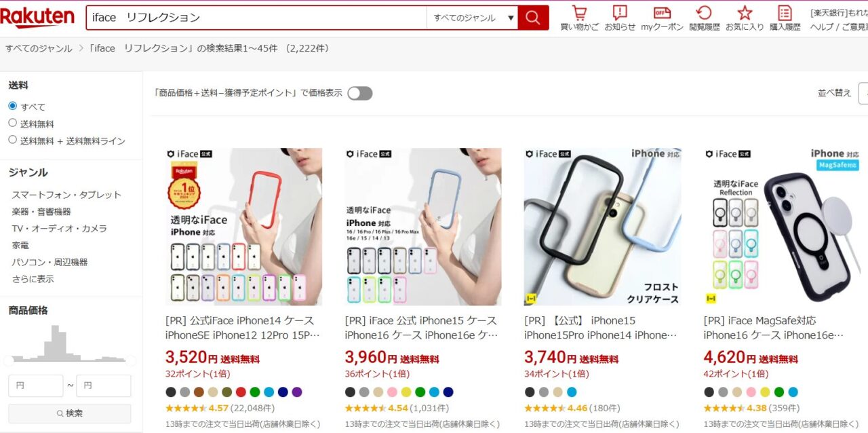Expand さらに表示 in genre list
This screenshot has width=868, height=433.
33,279
